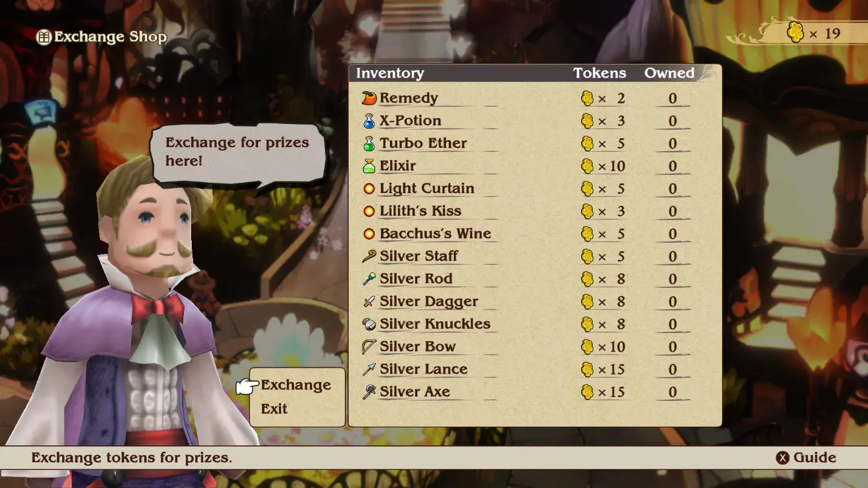Select the Silver Lance prize
Viewport: 868px width, 488px height.
click(x=526, y=369)
